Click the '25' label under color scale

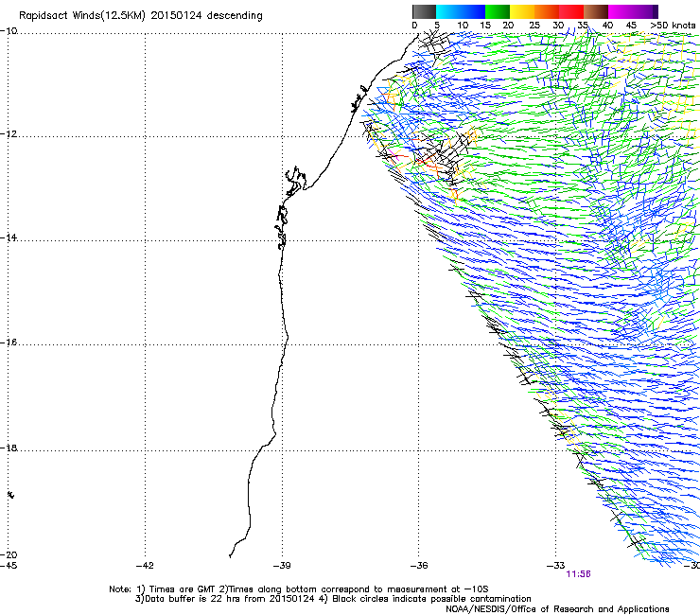click(534, 26)
